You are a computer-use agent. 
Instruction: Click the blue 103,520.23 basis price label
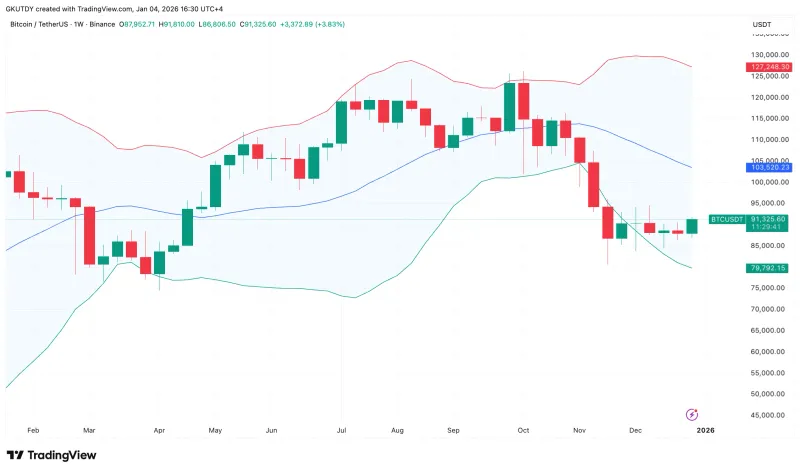[x=767, y=167]
